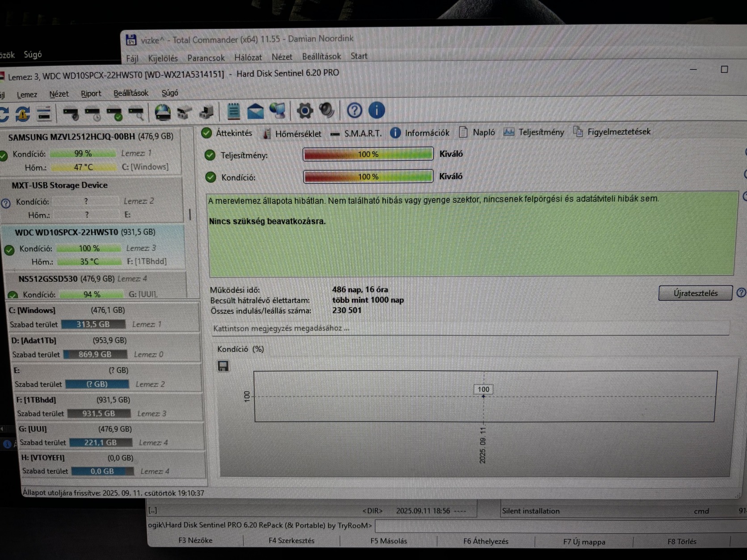Open the Hálózat menu in Total Commander
The height and width of the screenshot is (560, 747).
[248, 58]
